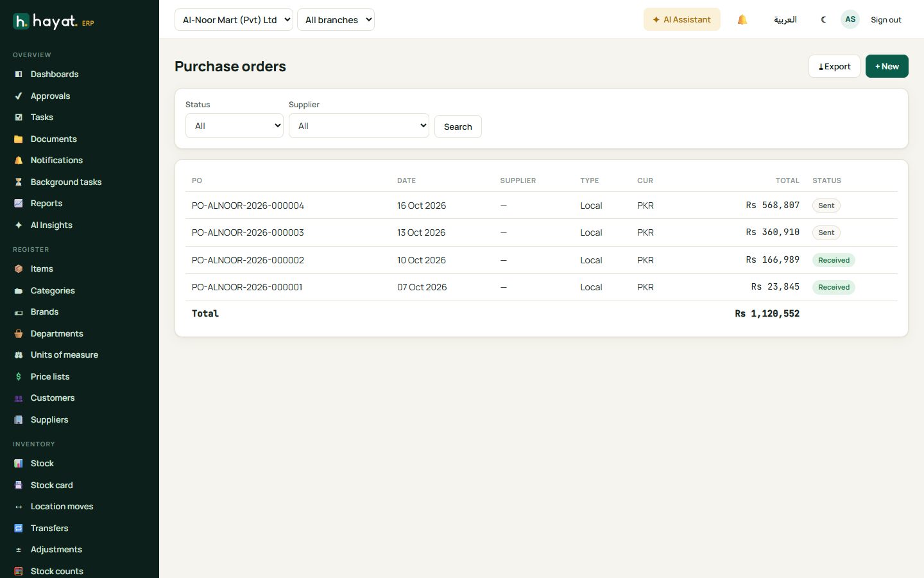
Task: Export the purchase orders list
Action: point(834,66)
